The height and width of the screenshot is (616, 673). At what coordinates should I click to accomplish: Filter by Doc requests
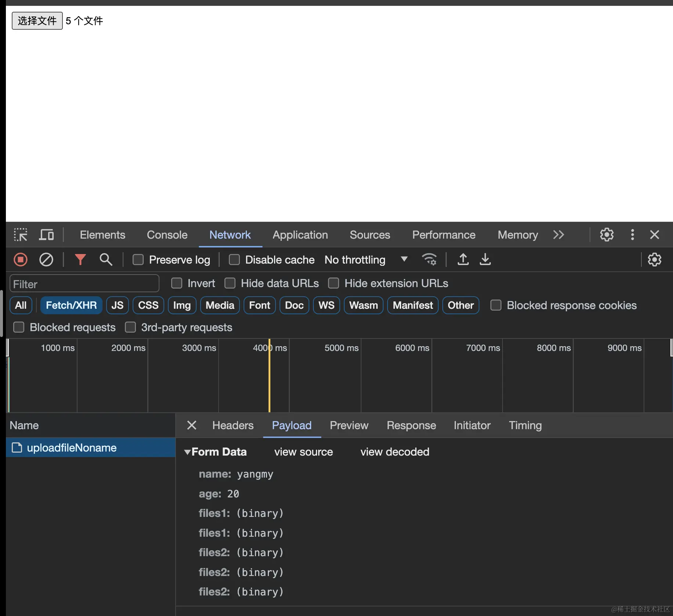click(x=294, y=305)
